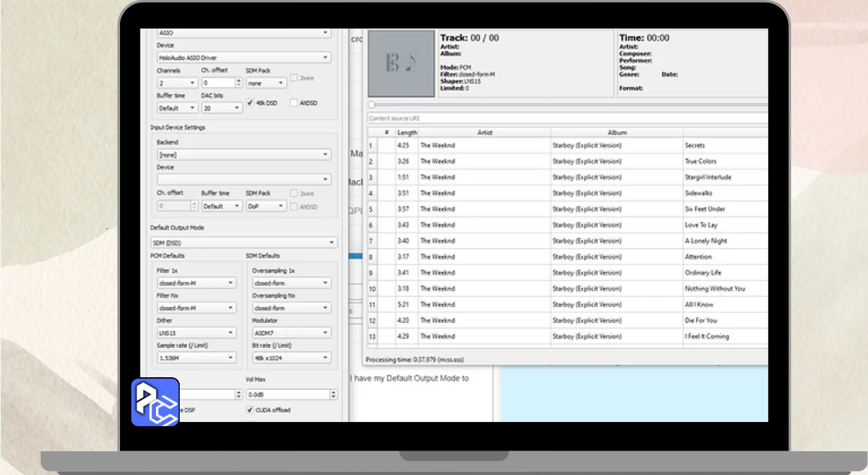Screen dimensions: 868x475
Task: Click the Vol Max stepper arrows
Action: pos(333,394)
